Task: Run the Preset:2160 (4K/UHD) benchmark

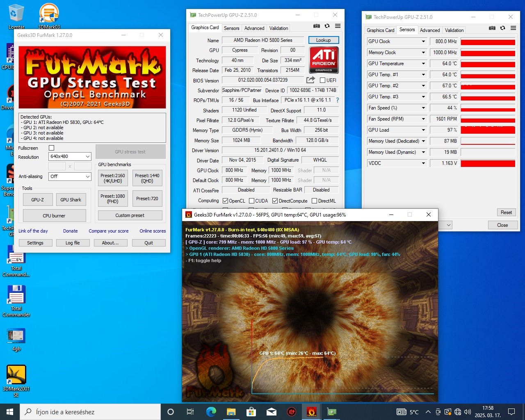Action: (x=113, y=178)
